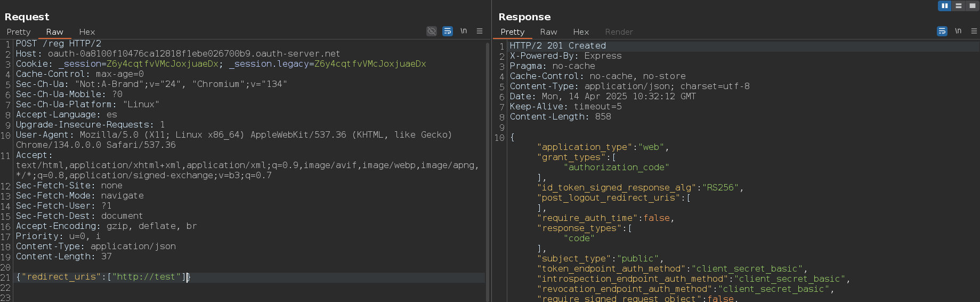Switch to the combined tabbed layout view
The image size is (980, 302).
[x=973, y=6]
